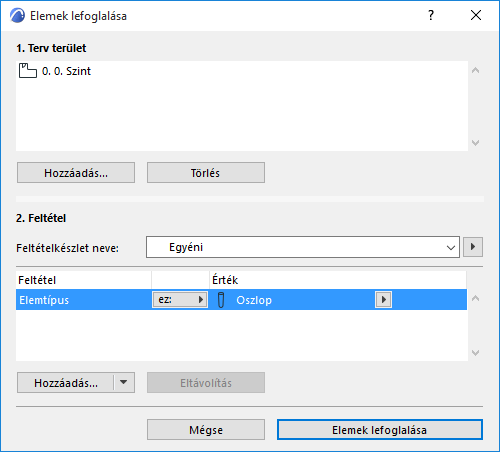
Task: Select the story icon beside 0. 0. Szint
Action: (x=28, y=71)
